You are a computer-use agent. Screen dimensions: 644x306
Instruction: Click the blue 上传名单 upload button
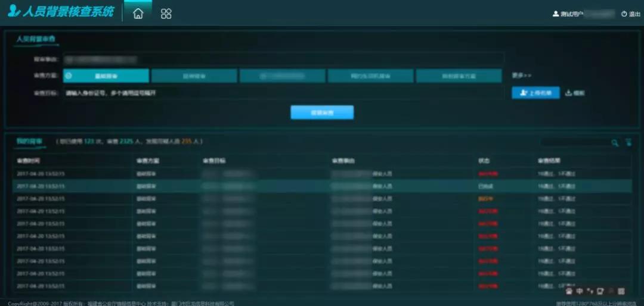click(535, 93)
